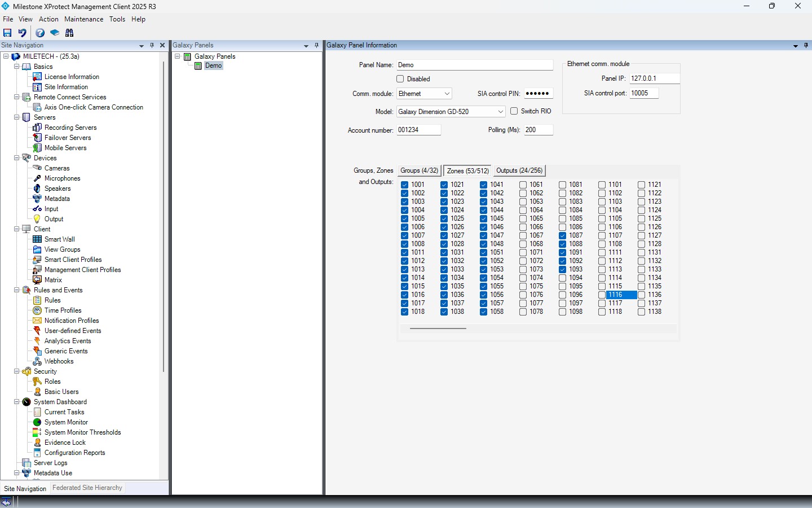
Task: Click the horizontal scrollbar under zones
Action: pyautogui.click(x=438, y=329)
